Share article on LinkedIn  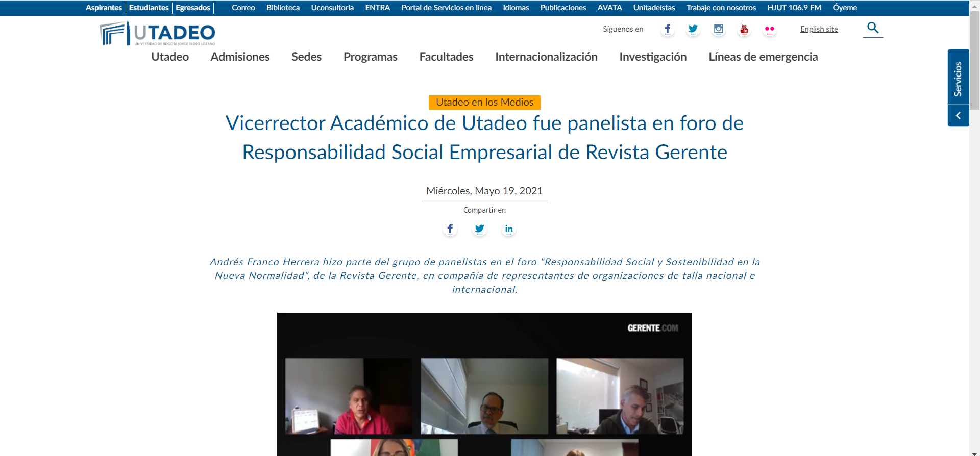[509, 229]
